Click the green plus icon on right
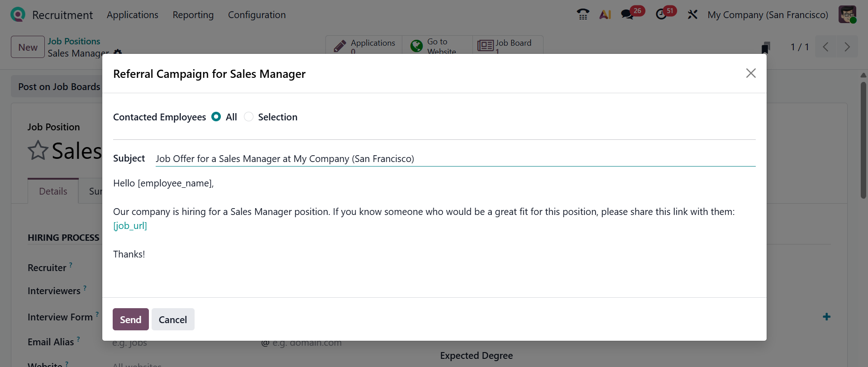Viewport: 868px width, 367px height. [826, 317]
